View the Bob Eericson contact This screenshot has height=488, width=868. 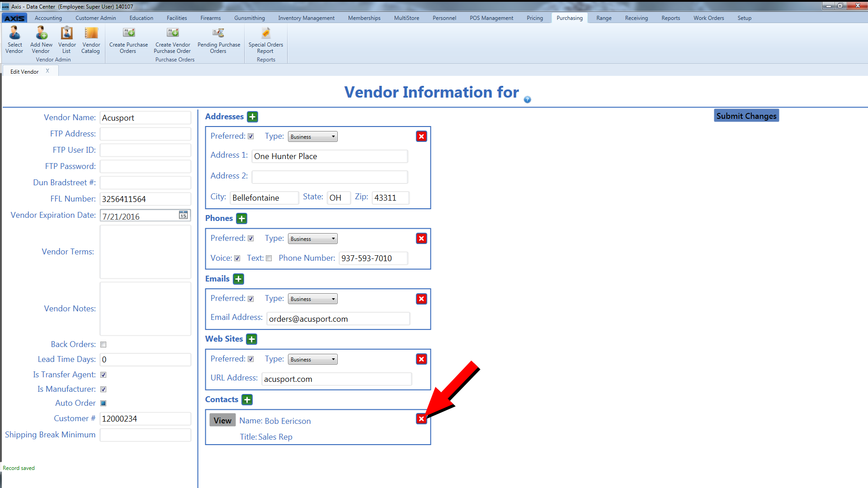tap(222, 420)
